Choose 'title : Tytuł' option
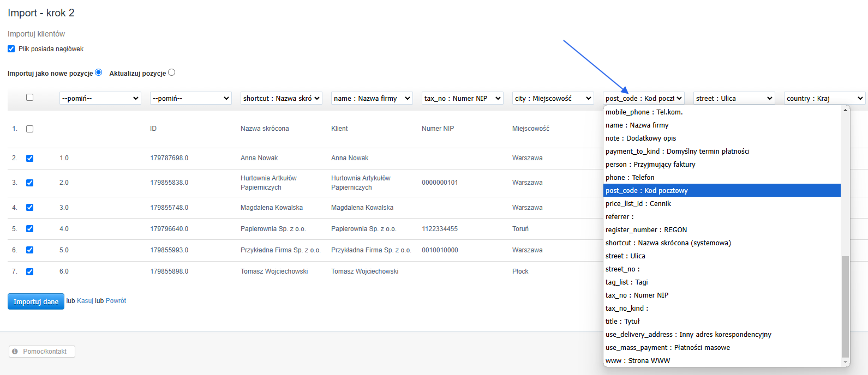868x375 pixels. tap(722, 321)
